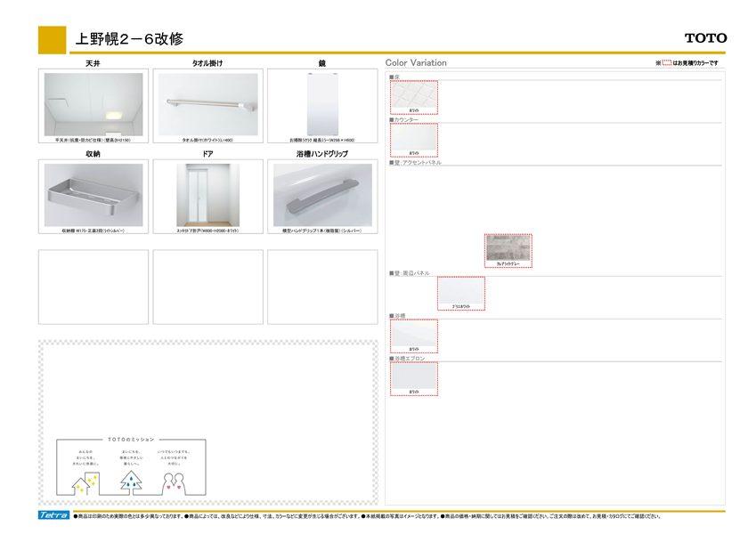
Task: Choose the 浴槽エプロン apron color swatch
Action: pyautogui.click(x=414, y=378)
